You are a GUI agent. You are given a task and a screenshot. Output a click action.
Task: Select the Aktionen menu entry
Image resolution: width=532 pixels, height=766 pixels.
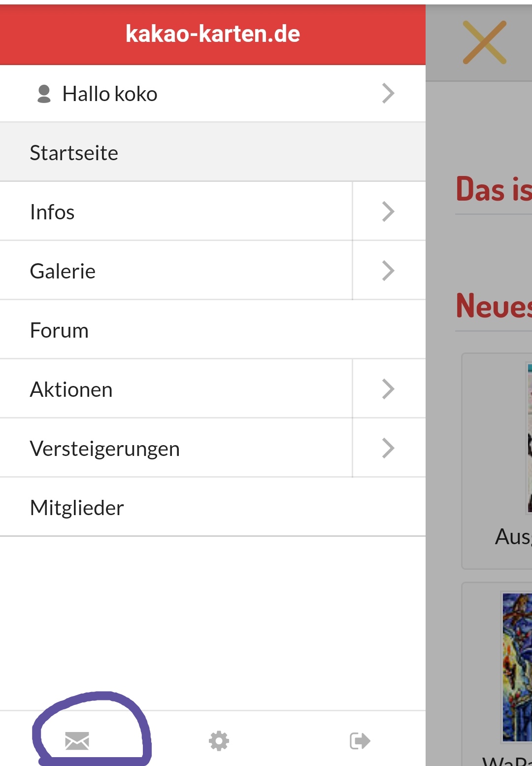[71, 389]
